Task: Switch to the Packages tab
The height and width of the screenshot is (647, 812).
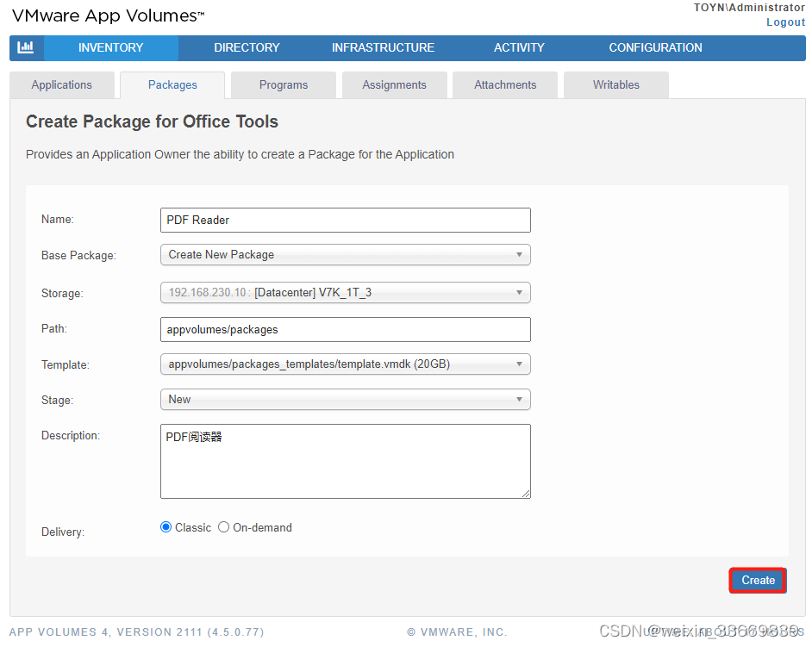Action: click(172, 85)
